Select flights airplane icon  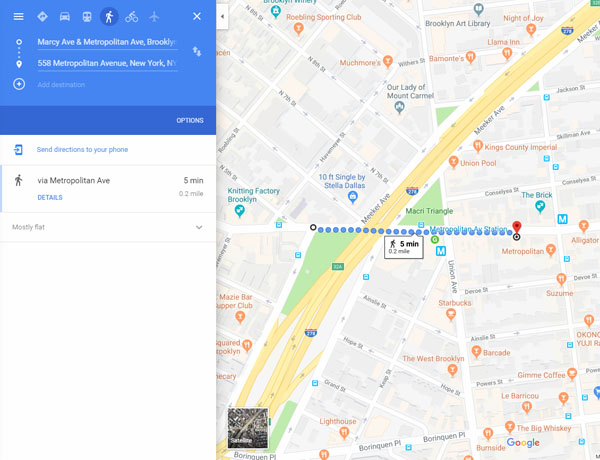pos(154,16)
